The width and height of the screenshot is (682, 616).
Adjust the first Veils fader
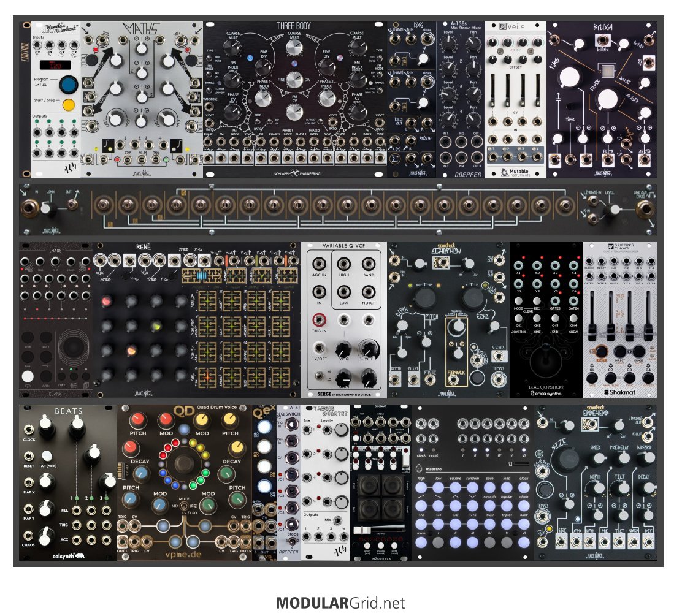point(492,91)
